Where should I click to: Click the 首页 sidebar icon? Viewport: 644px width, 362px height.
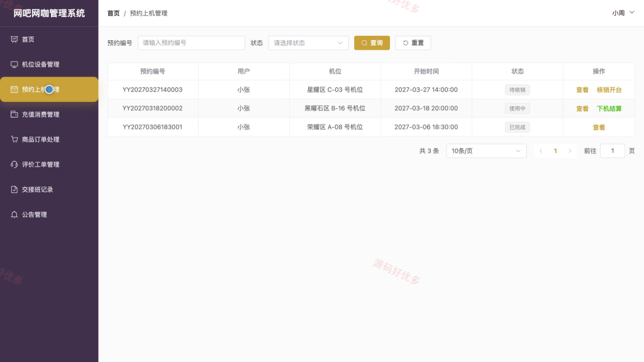coord(14,40)
